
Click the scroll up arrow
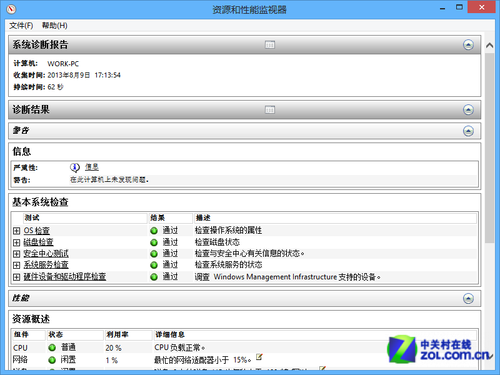pos(489,45)
